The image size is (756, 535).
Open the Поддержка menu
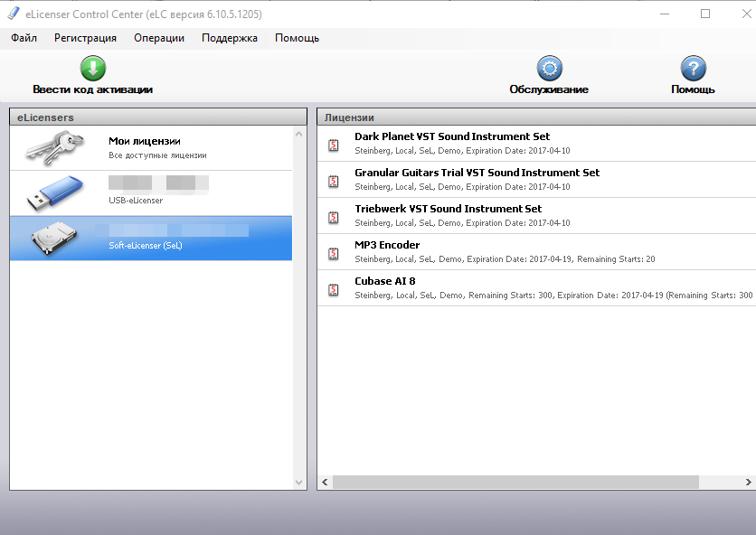pos(230,38)
